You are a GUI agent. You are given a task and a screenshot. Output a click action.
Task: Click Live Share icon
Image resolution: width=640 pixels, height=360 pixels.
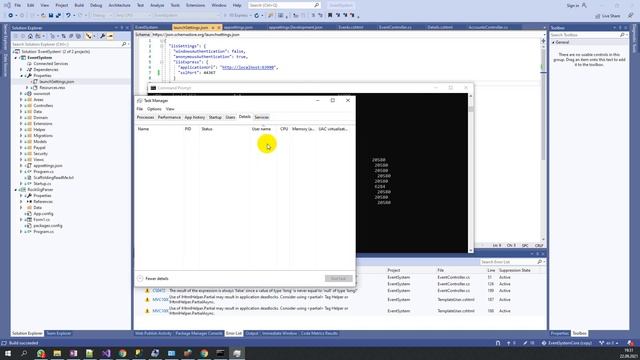pyautogui.click(x=598, y=16)
